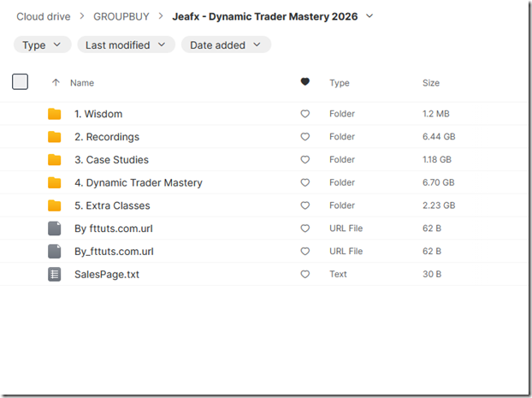Favourite the SalesPage.txt file
This screenshot has height=398, width=532.
coord(305,274)
